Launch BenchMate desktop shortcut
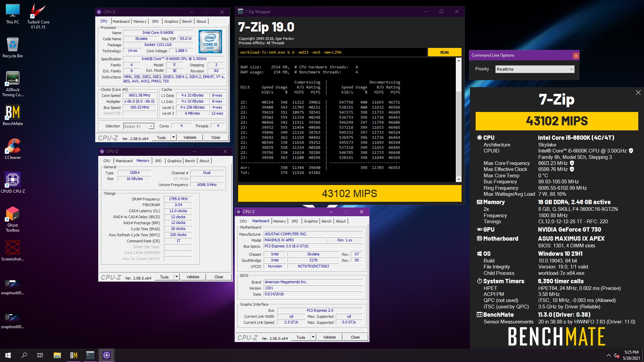The image size is (644, 362). click(12, 115)
